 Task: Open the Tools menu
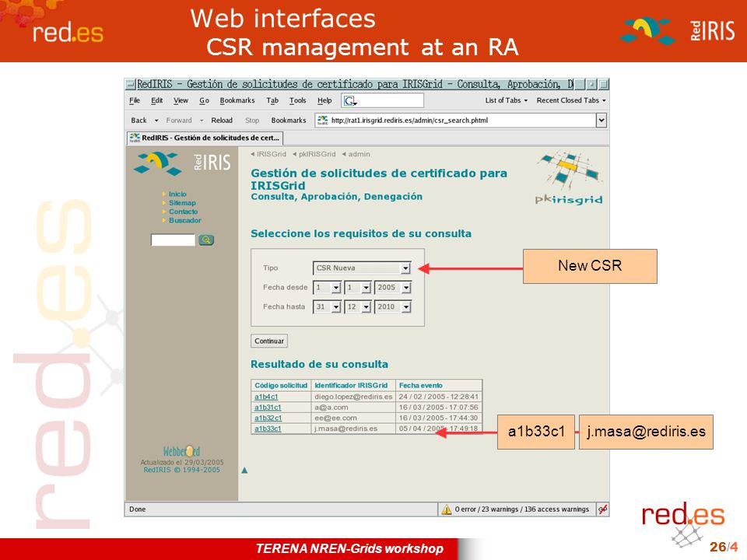coord(297,100)
